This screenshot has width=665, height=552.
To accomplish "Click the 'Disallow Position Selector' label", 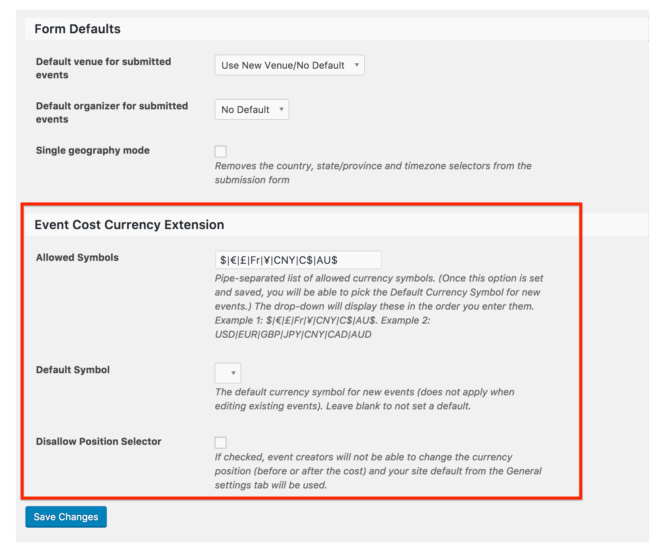I will pos(98,441).
